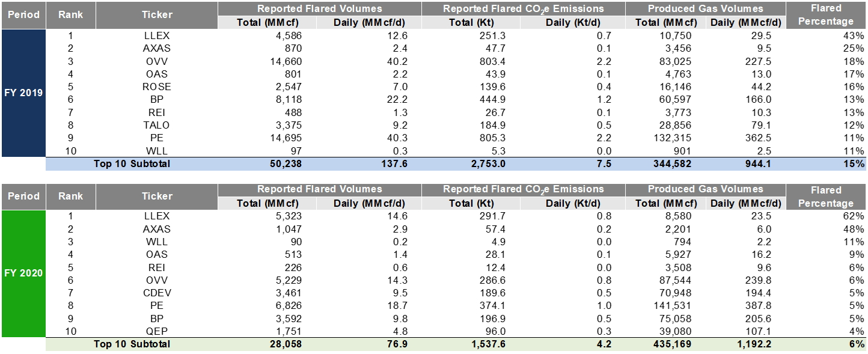Select ticker LLEX in the FY 2019 table

[157, 35]
